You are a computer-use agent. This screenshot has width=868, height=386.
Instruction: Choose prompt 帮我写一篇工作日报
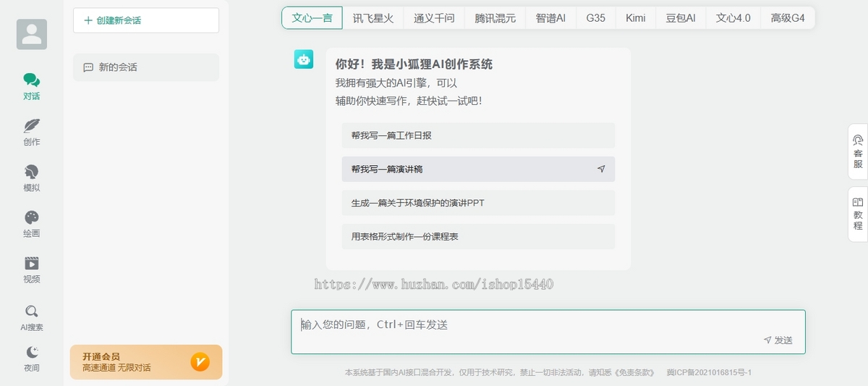(478, 135)
